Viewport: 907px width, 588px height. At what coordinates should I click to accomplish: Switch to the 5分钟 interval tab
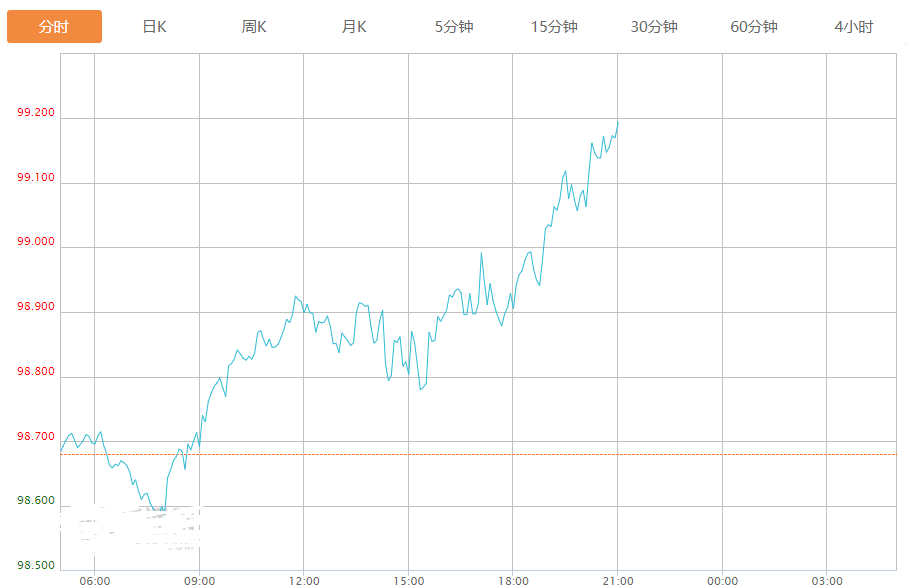point(454,27)
